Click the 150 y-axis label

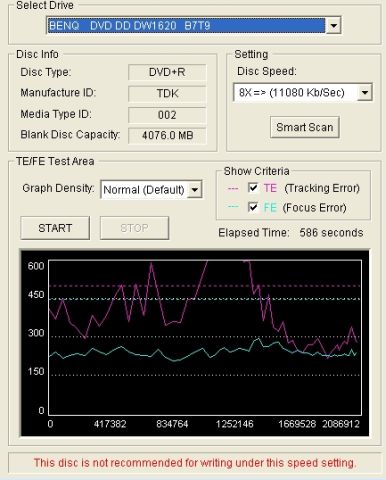point(36,371)
